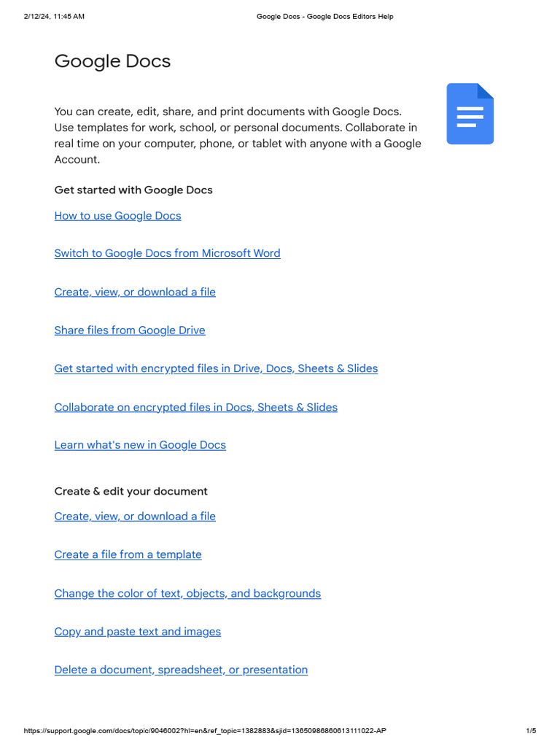Viewport: 560px width, 747px height.
Task: Follow the Create a file from a template link
Action: (x=128, y=554)
